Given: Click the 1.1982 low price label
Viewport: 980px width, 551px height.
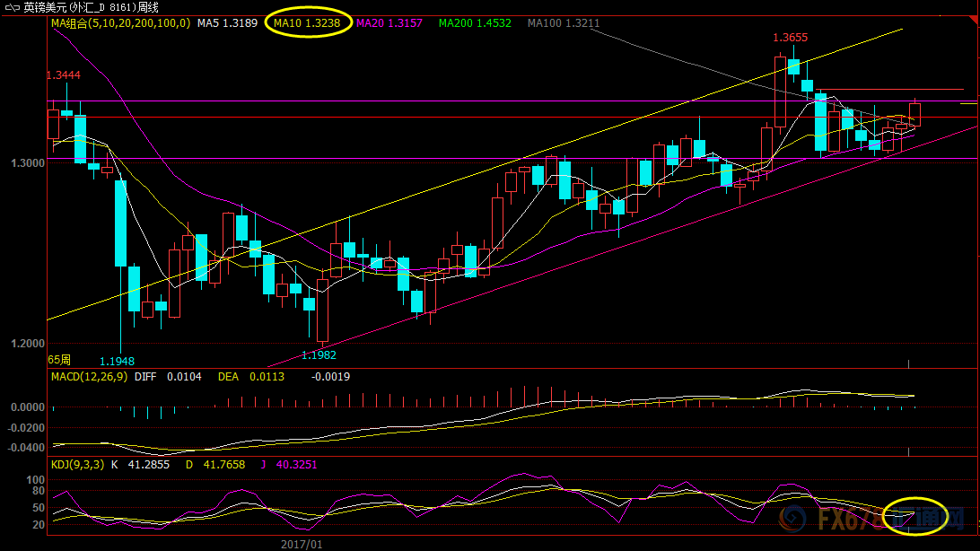Looking at the screenshot, I should point(319,354).
